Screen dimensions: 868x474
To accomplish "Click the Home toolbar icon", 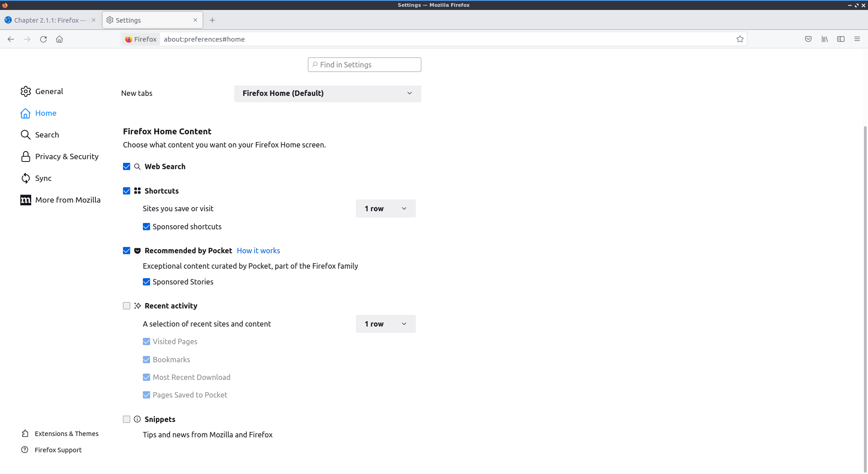I will pyautogui.click(x=59, y=39).
